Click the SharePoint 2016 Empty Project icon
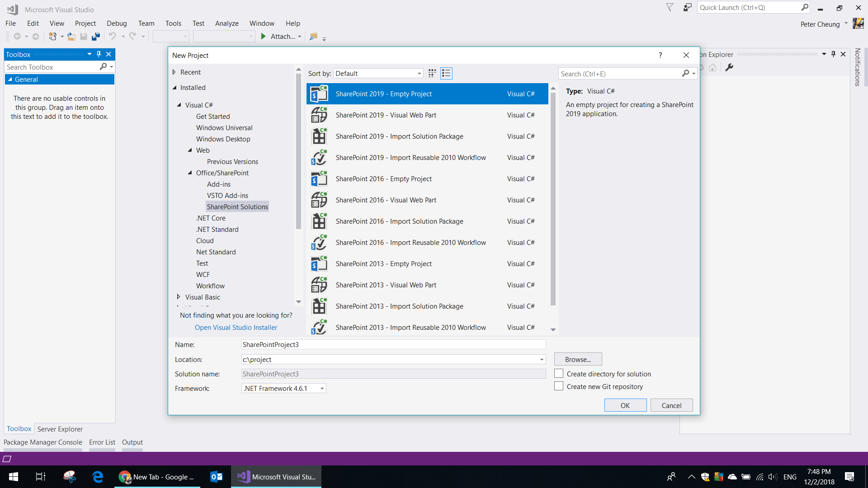 [x=319, y=179]
